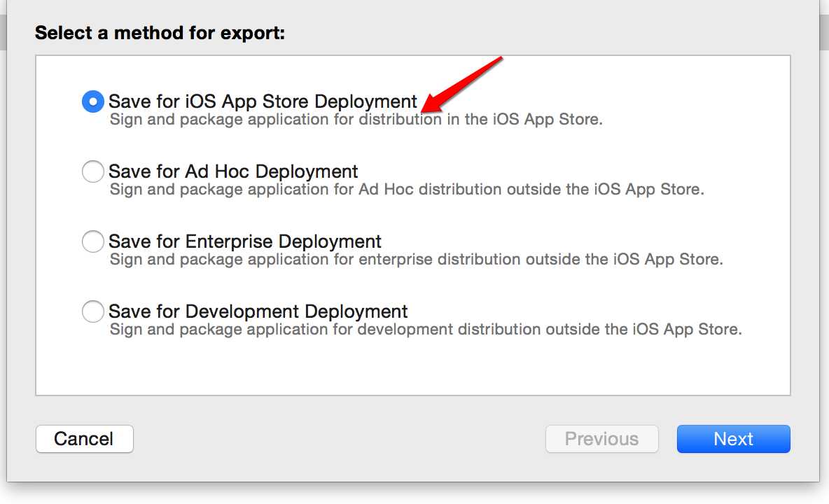The image size is (829, 504).
Task: Click the 'Save for iOS App Store Deployment' label
Action: point(263,101)
